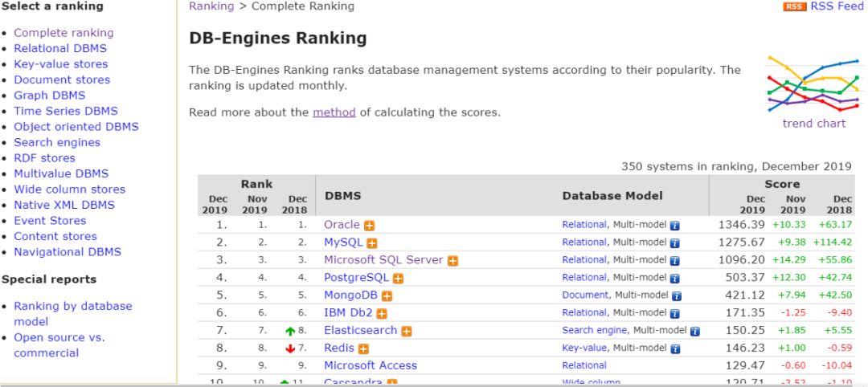Open the Relational DBMS ranking
Viewport: 868px width, 387px height.
(x=60, y=48)
